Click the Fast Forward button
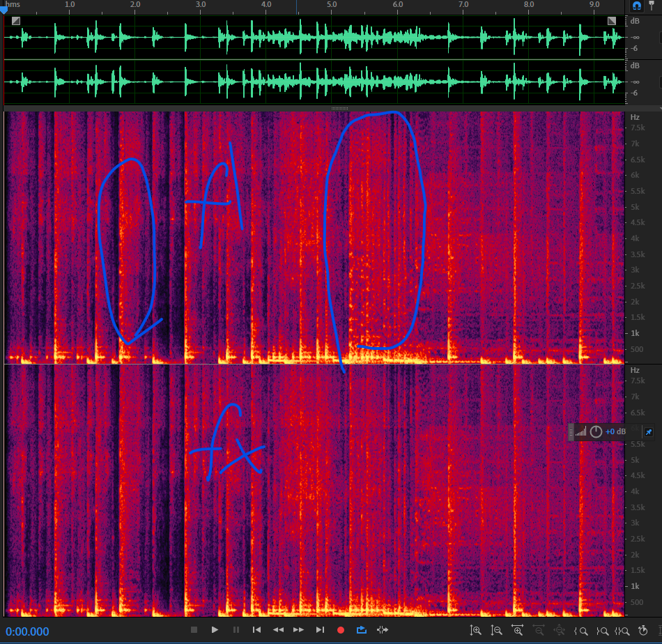Image resolution: width=662 pixels, height=644 pixels. [x=298, y=630]
